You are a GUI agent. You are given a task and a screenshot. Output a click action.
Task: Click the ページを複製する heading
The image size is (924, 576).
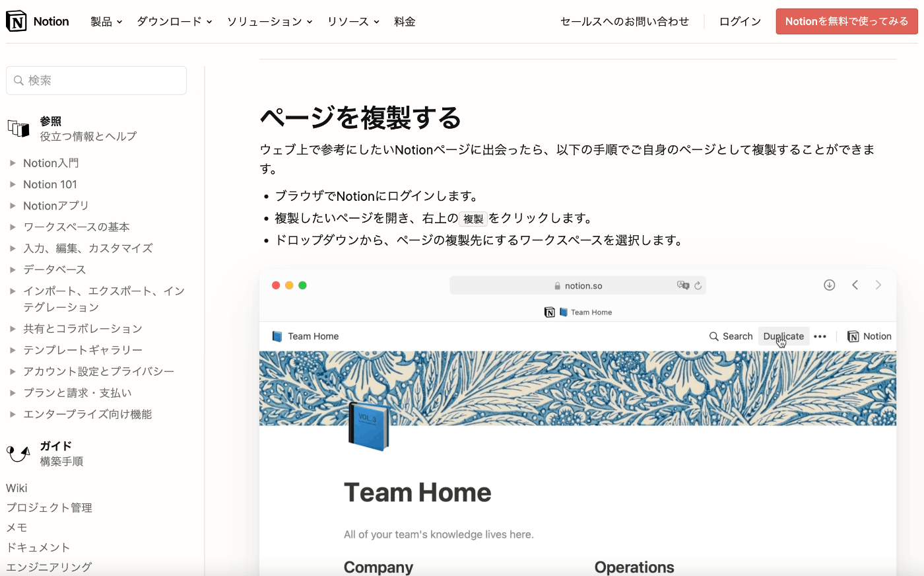point(360,118)
